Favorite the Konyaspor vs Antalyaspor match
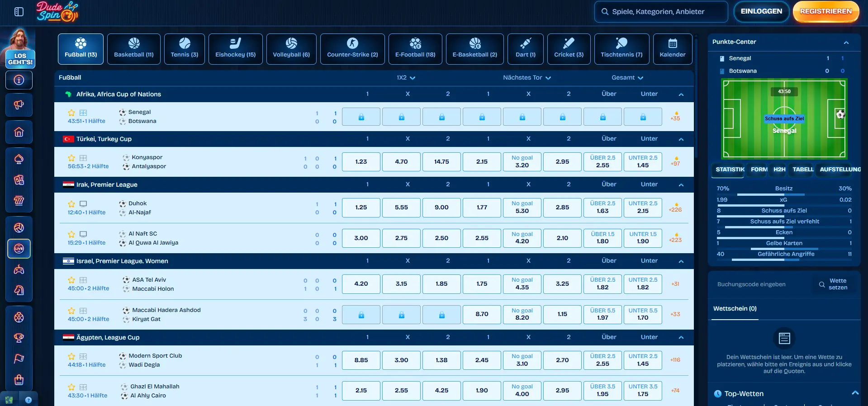This screenshot has height=406, width=868. [71, 158]
